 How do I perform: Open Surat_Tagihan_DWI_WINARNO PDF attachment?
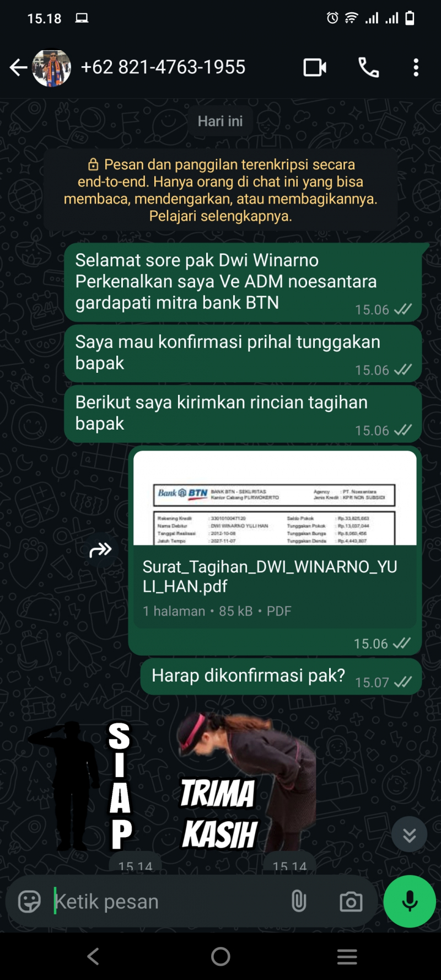pos(275,539)
